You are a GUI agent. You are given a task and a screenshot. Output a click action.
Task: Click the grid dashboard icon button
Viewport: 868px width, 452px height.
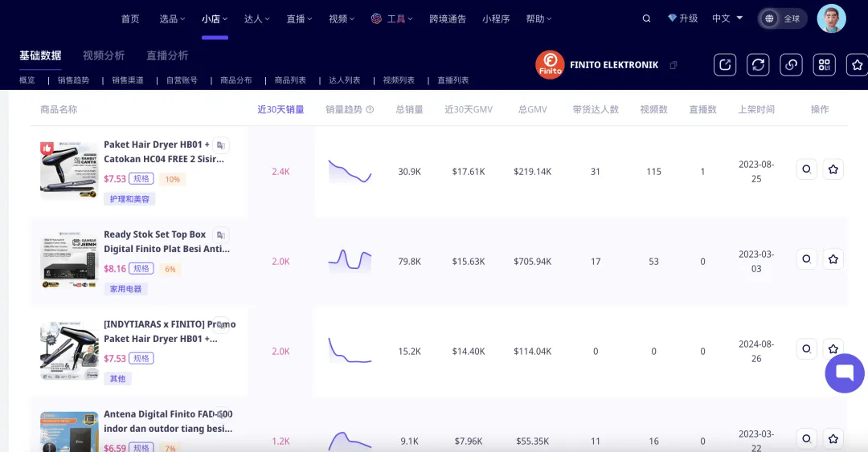tap(825, 65)
